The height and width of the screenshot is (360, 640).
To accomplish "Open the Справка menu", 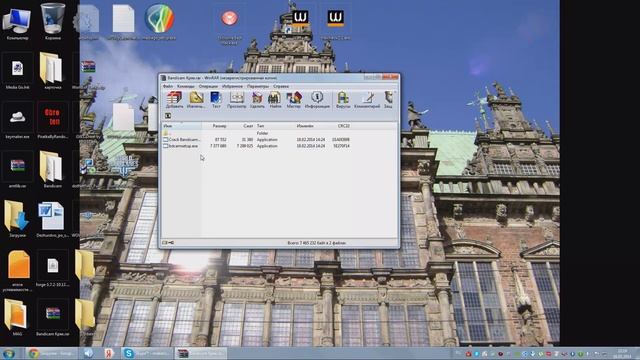I will (281, 87).
